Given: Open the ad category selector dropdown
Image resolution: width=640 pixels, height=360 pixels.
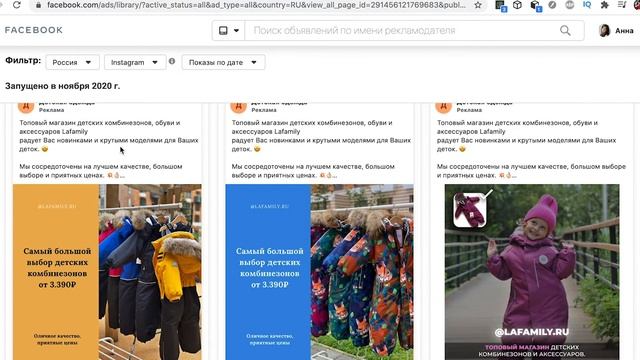Looking at the screenshot, I should 229,30.
